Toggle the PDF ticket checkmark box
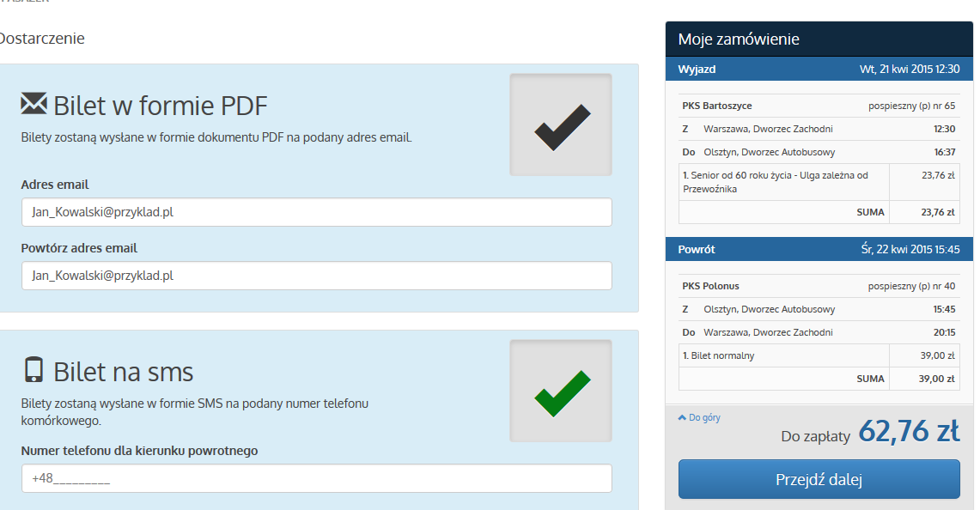The width and height of the screenshot is (980, 510). click(x=561, y=124)
